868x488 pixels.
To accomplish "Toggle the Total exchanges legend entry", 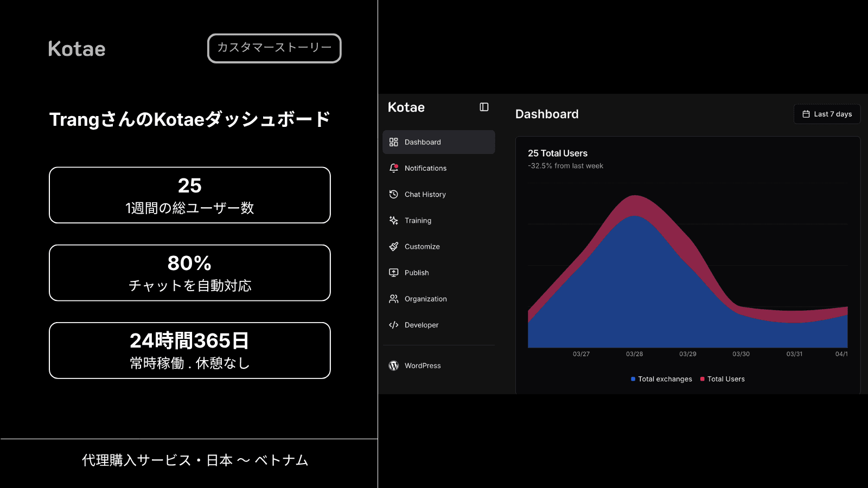I will pos(661,379).
